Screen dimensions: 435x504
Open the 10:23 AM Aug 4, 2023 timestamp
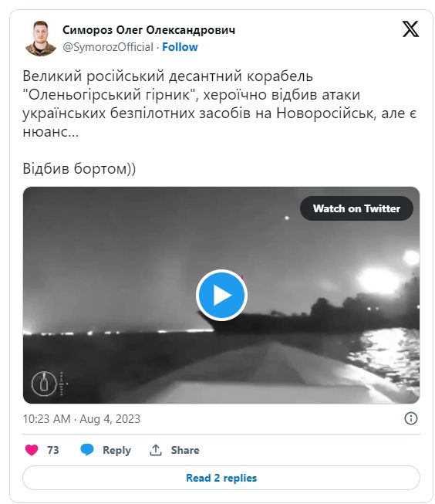81,419
